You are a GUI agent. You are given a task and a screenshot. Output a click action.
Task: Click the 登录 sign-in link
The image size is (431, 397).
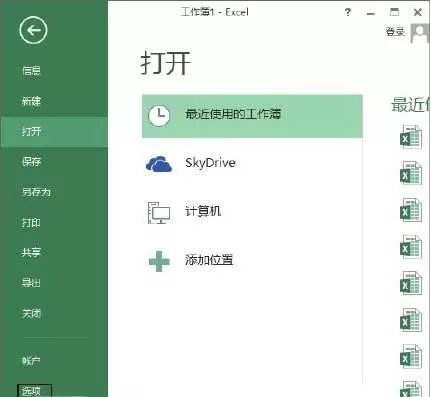click(x=395, y=32)
